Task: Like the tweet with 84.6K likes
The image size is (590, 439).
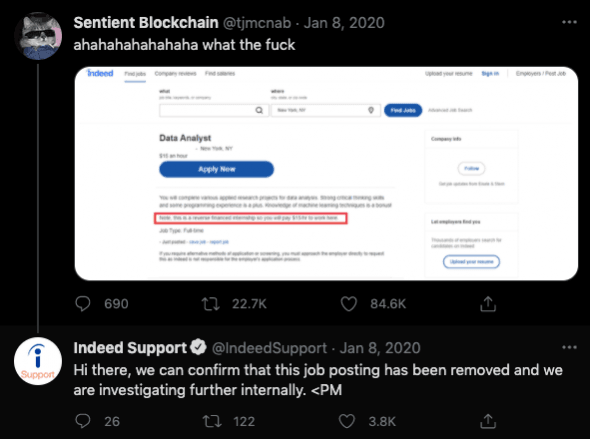Action: pos(348,304)
